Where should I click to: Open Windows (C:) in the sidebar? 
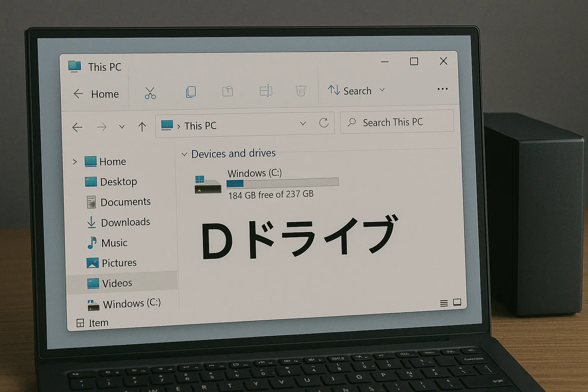124,304
